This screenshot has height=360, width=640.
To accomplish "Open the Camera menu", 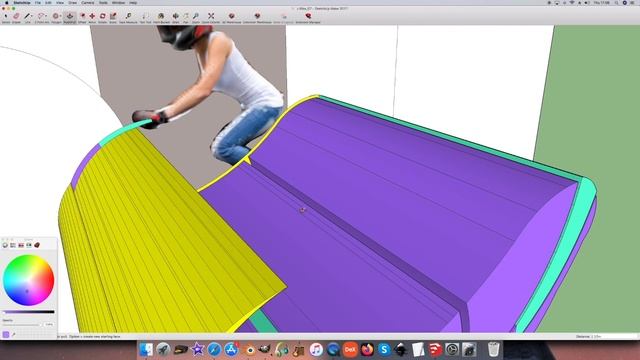I will [x=88, y=3].
